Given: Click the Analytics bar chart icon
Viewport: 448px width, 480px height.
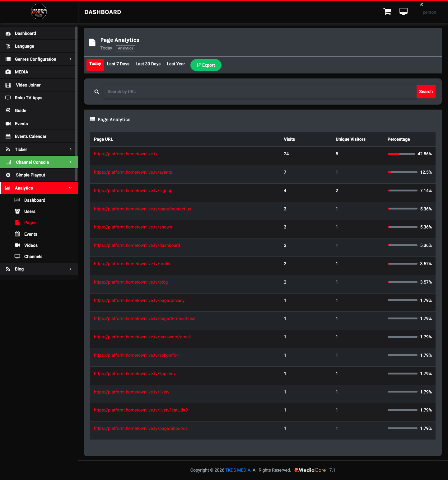Looking at the screenshot, I should point(8,188).
